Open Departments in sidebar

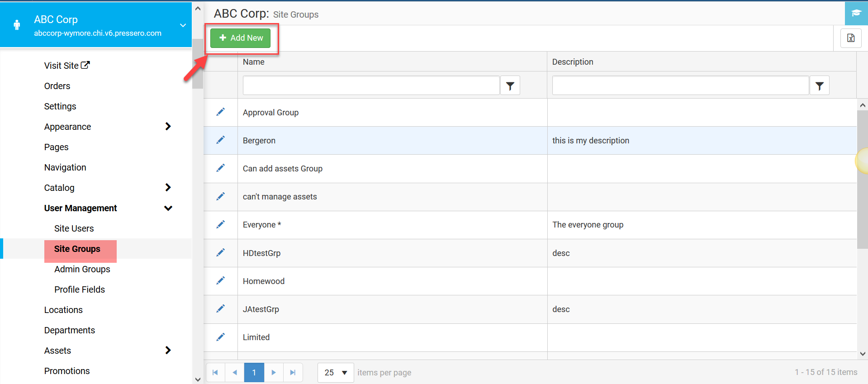point(70,330)
